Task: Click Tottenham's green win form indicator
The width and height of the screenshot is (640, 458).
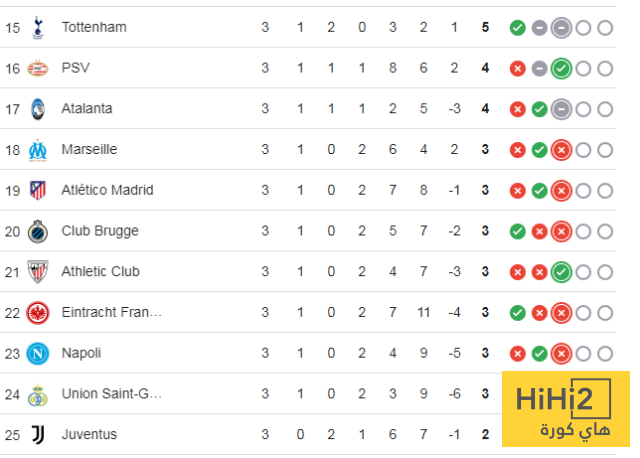Action: [x=518, y=28]
